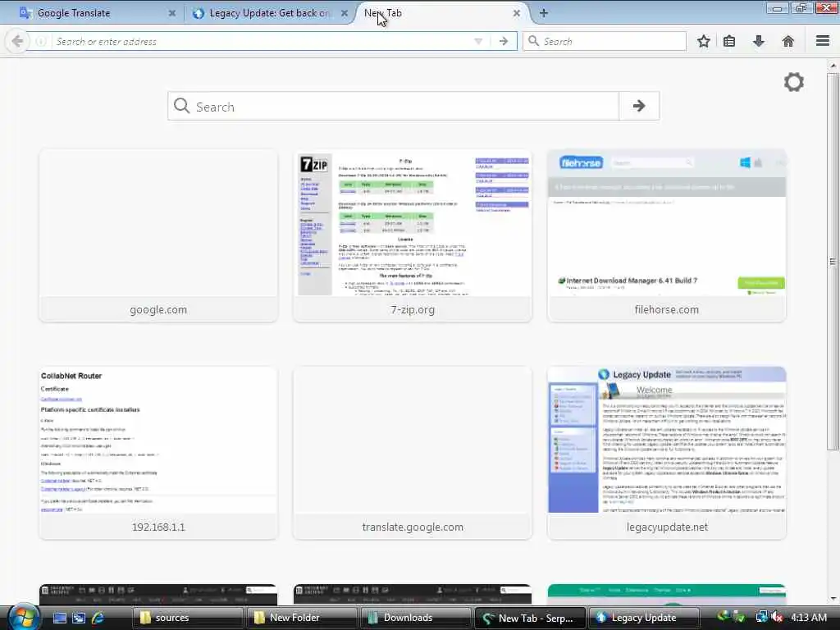The height and width of the screenshot is (630, 840).
Task: Click the new tab page Search box
Action: coord(394,106)
